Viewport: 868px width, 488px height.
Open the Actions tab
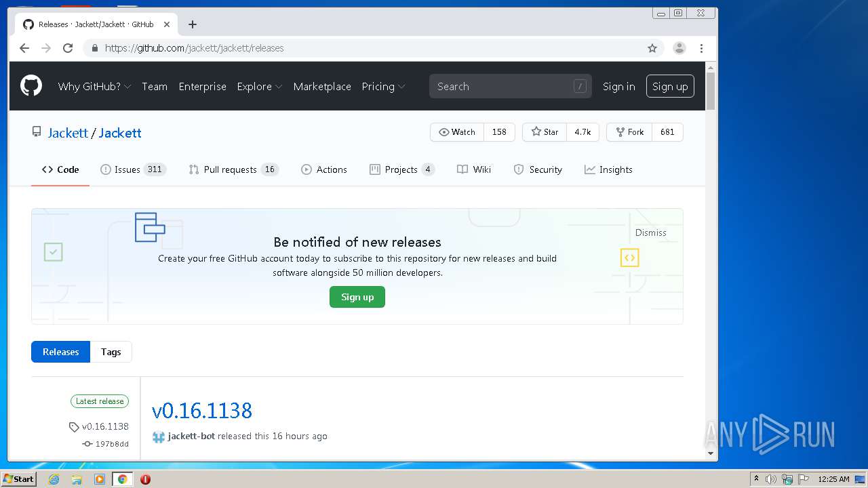[x=324, y=169]
